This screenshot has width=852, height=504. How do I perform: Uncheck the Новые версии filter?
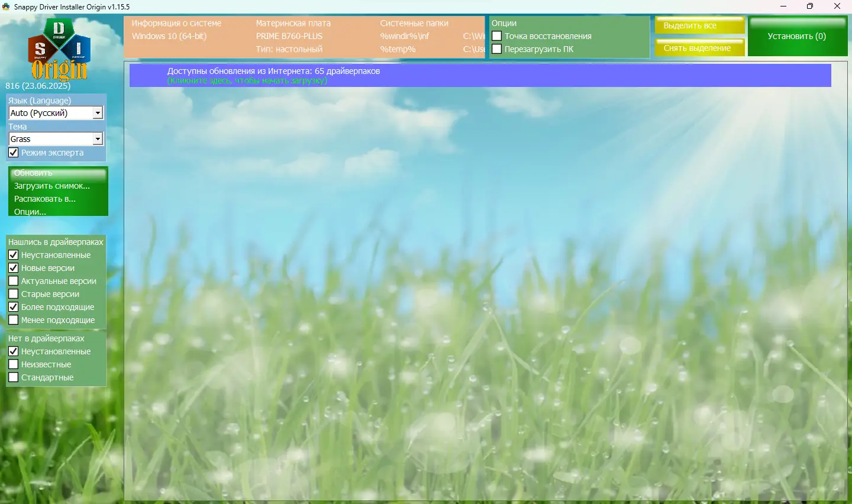(x=14, y=268)
